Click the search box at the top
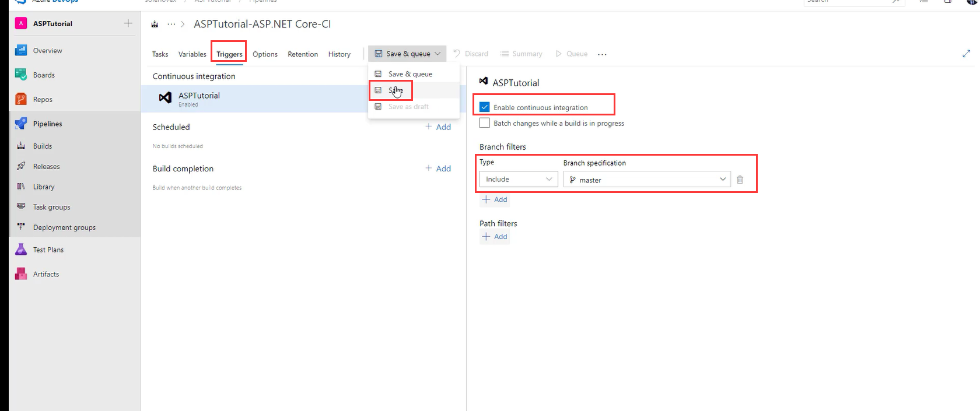 (x=854, y=2)
